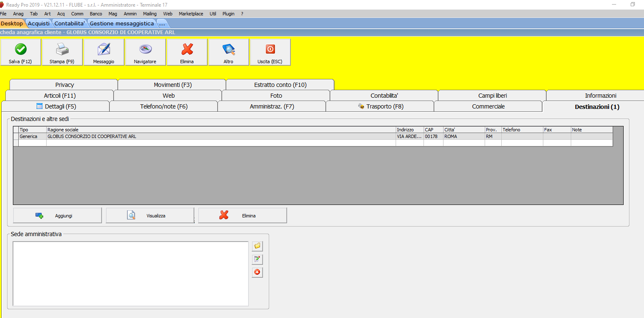
Task: Click the Generica type cell
Action: tap(32, 136)
